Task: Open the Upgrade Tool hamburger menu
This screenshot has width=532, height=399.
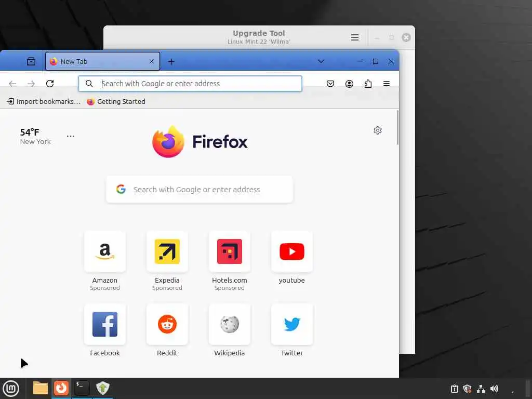Action: tap(354, 37)
